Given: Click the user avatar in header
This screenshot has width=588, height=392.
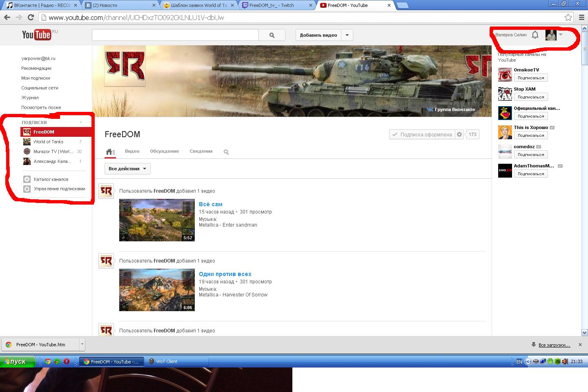Looking at the screenshot, I should (x=551, y=35).
